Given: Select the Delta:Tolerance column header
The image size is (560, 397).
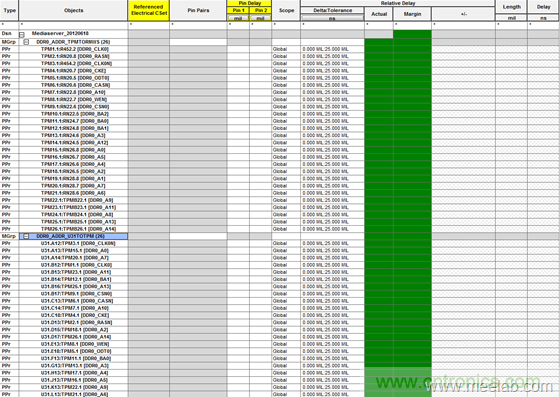Looking at the screenshot, I should tap(332, 10).
